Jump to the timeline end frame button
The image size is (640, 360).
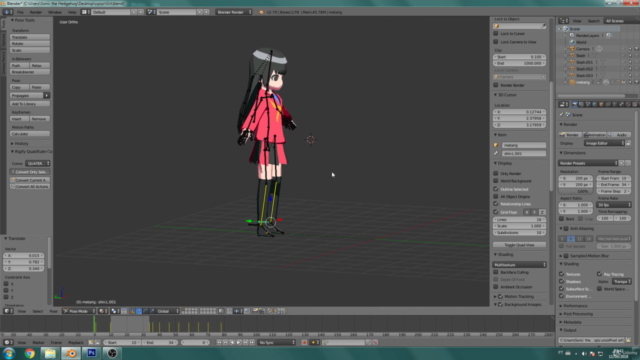click(x=252, y=342)
